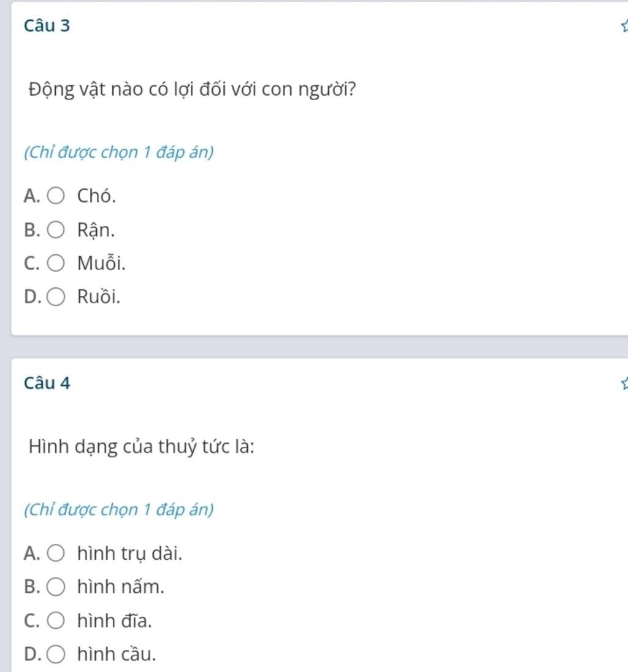This screenshot has width=628, height=672.
Task: Pick radio option 'hình đĩa'
Action: click(56, 620)
